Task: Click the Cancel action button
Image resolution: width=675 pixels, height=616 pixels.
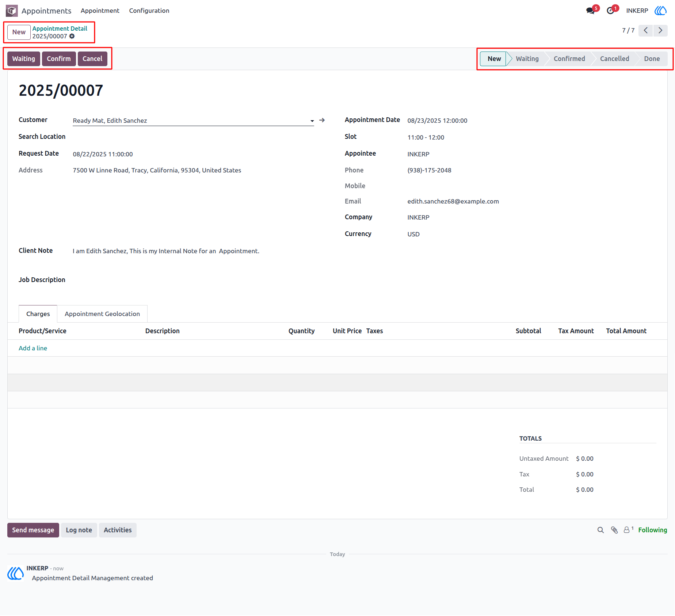Action: tap(92, 59)
